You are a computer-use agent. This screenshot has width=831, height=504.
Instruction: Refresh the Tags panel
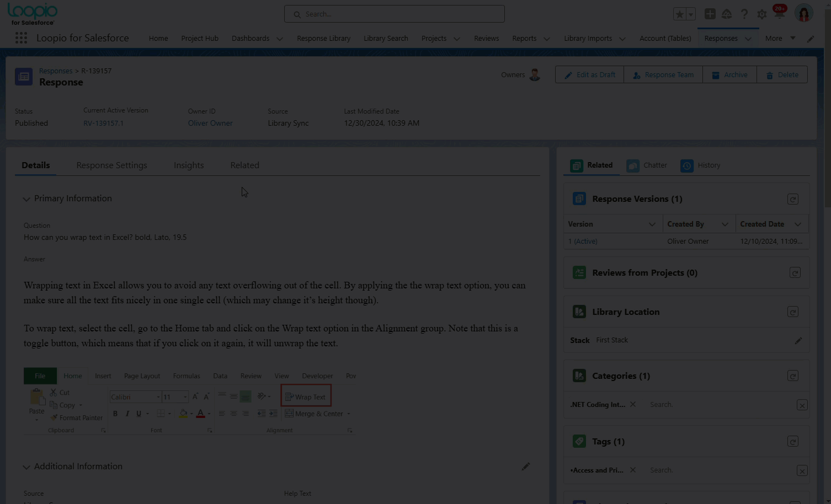[793, 442]
